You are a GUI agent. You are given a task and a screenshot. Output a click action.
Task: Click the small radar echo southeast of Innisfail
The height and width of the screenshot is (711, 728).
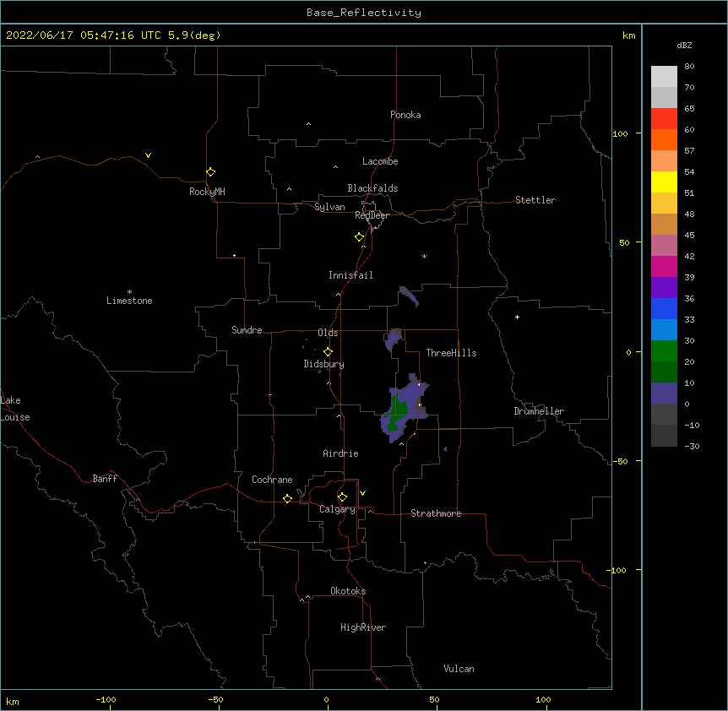pyautogui.click(x=409, y=296)
